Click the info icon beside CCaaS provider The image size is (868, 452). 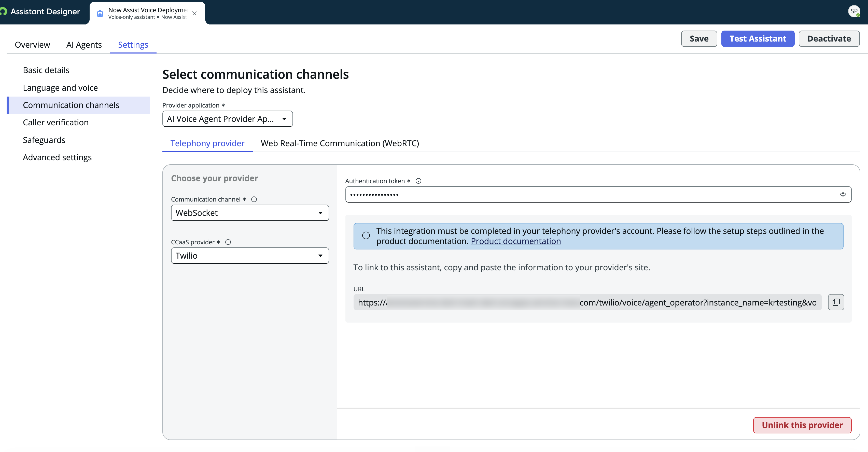(228, 242)
